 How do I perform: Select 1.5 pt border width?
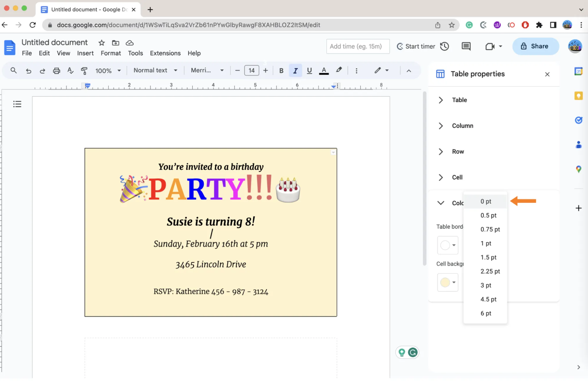485,257
